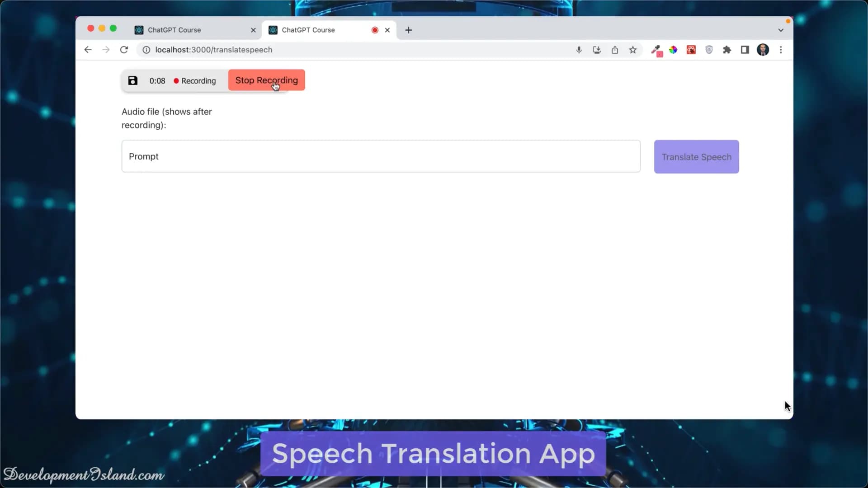Click the shield privacy extension icon
868x488 pixels.
[x=709, y=50]
